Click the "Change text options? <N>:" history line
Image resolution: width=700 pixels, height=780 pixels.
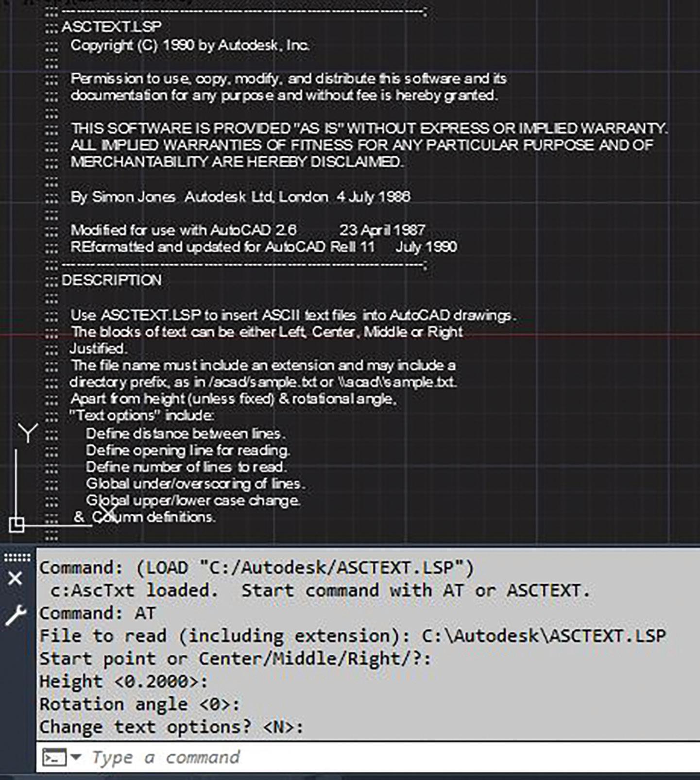point(171,728)
